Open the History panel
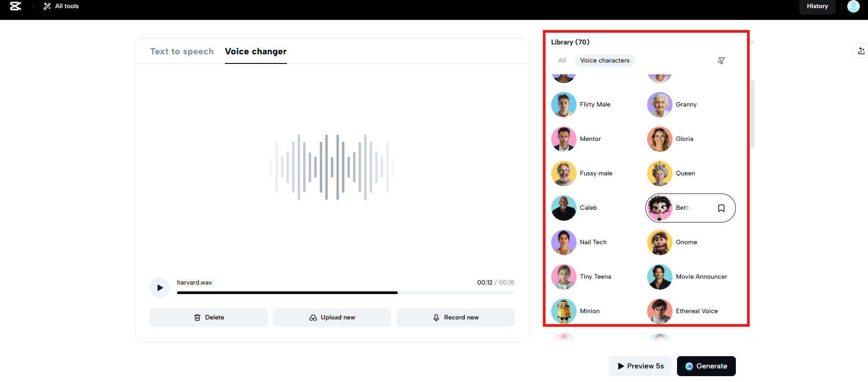The height and width of the screenshot is (382, 868). [x=817, y=6]
